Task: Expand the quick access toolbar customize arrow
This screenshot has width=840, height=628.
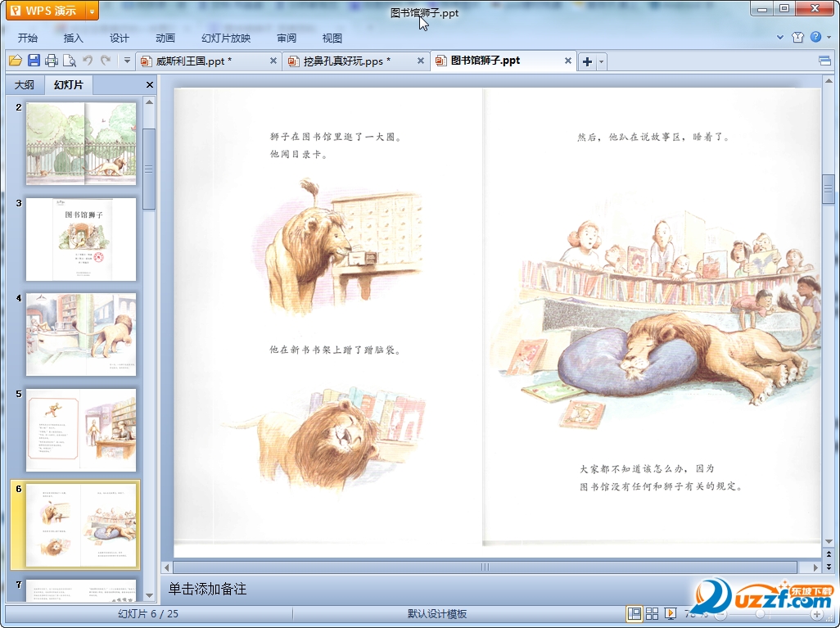Action: pos(127,61)
